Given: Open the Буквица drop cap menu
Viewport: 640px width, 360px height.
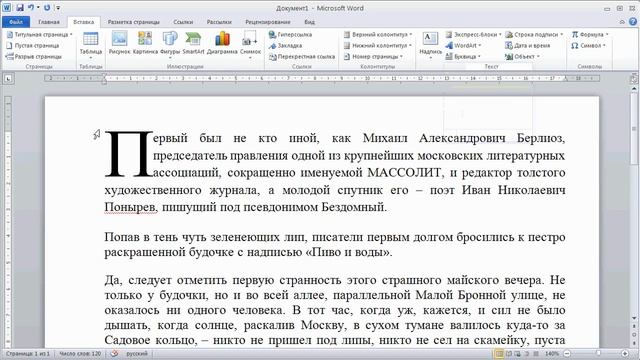Looking at the screenshot, I should click(x=463, y=57).
